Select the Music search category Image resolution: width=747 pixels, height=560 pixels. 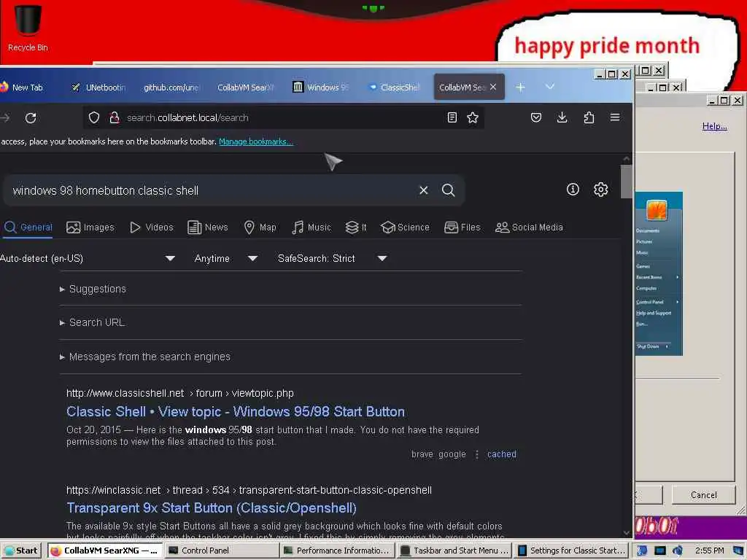311,227
